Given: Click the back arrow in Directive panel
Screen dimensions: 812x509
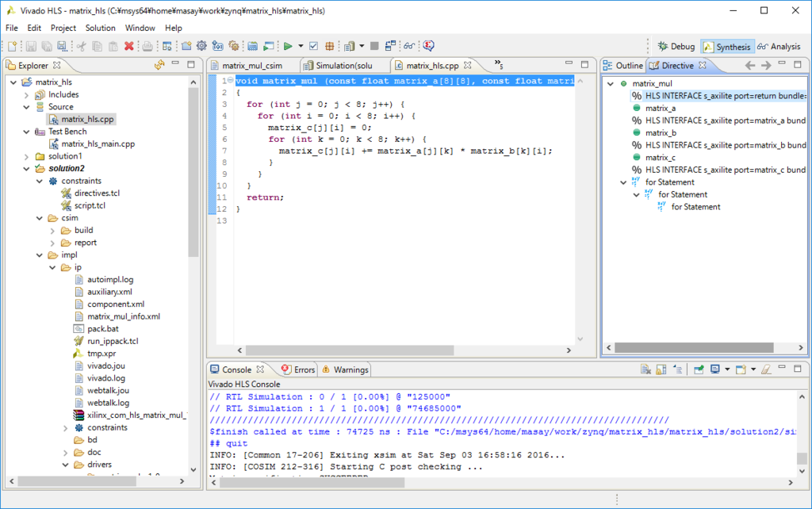Looking at the screenshot, I should click(x=750, y=65).
